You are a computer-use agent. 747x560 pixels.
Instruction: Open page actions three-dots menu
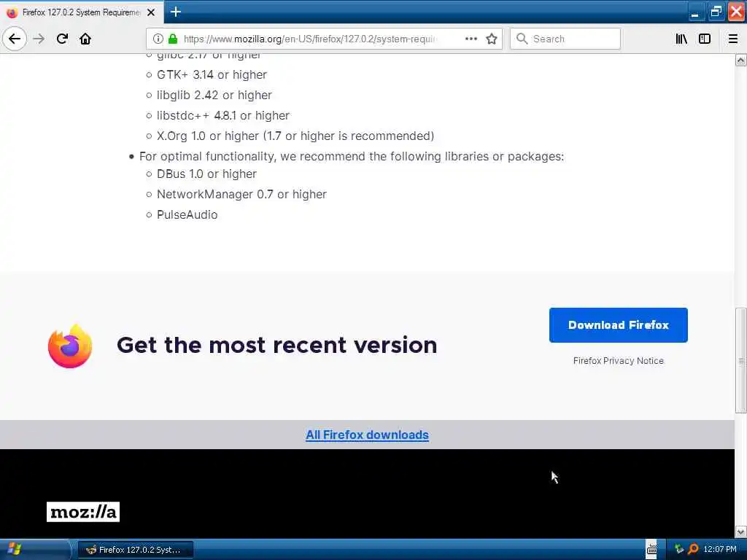tap(471, 39)
